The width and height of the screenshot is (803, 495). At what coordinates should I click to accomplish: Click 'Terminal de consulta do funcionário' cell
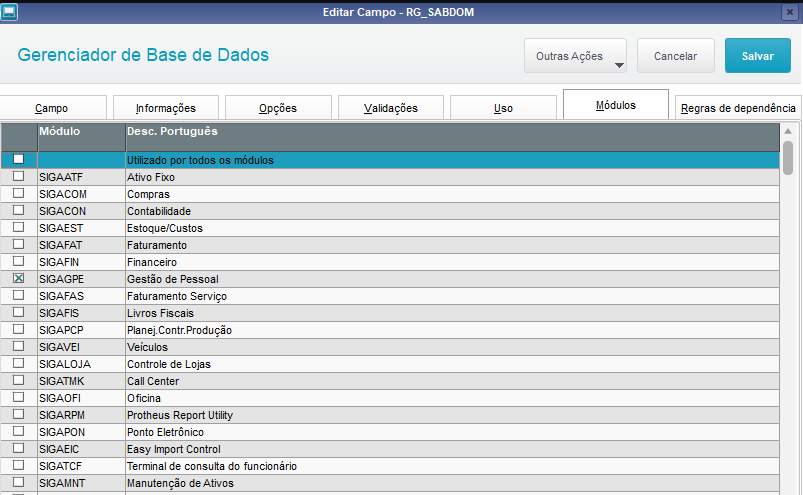[x=453, y=466]
